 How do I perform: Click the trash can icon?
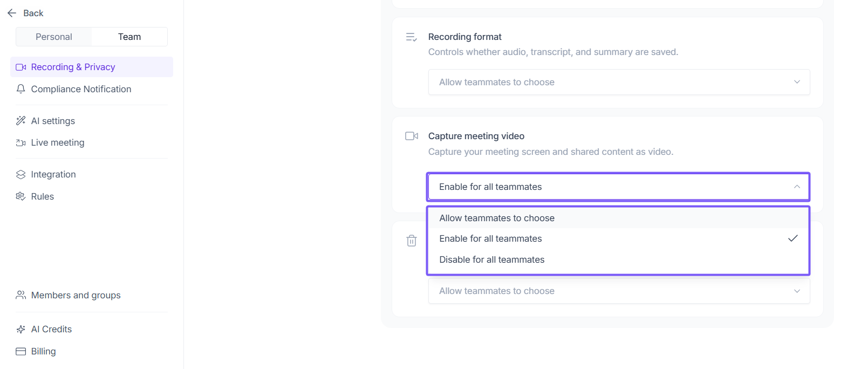point(412,241)
